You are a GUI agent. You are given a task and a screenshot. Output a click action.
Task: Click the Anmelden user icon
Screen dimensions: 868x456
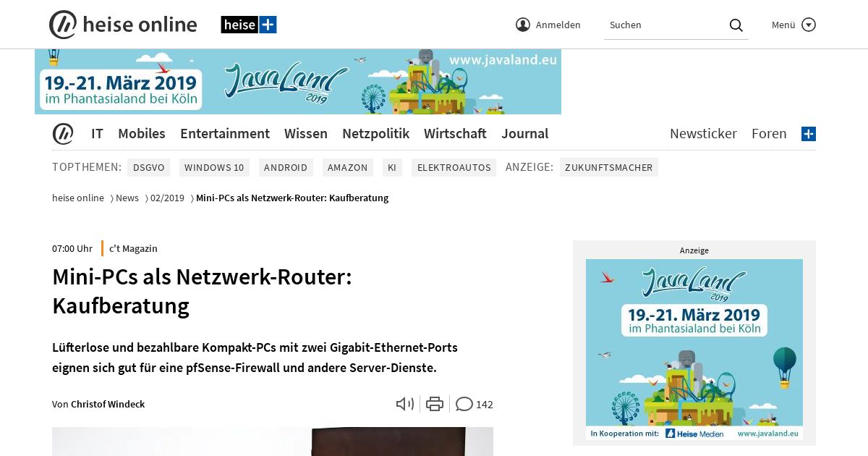(523, 25)
